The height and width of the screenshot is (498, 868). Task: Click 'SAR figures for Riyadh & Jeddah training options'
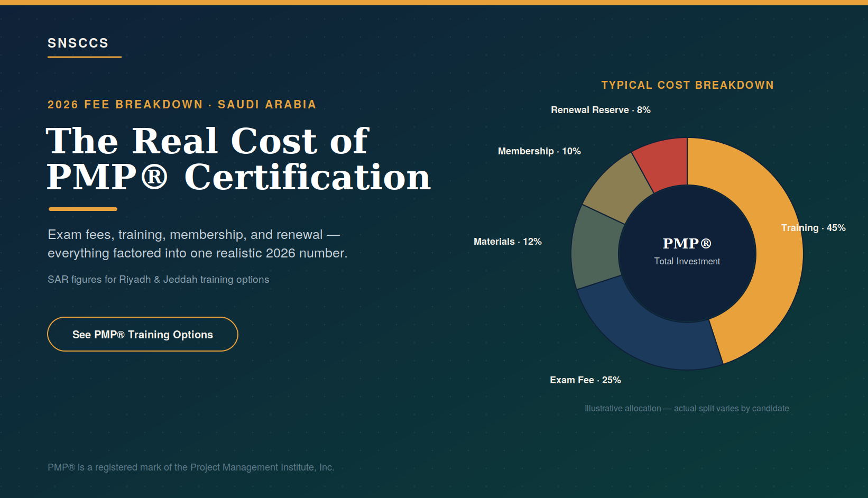(158, 280)
